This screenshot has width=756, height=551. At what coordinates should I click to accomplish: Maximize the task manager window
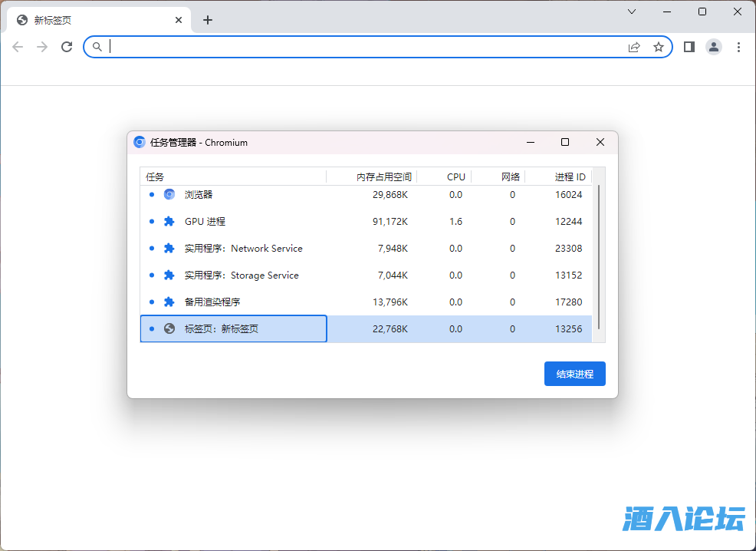click(565, 142)
